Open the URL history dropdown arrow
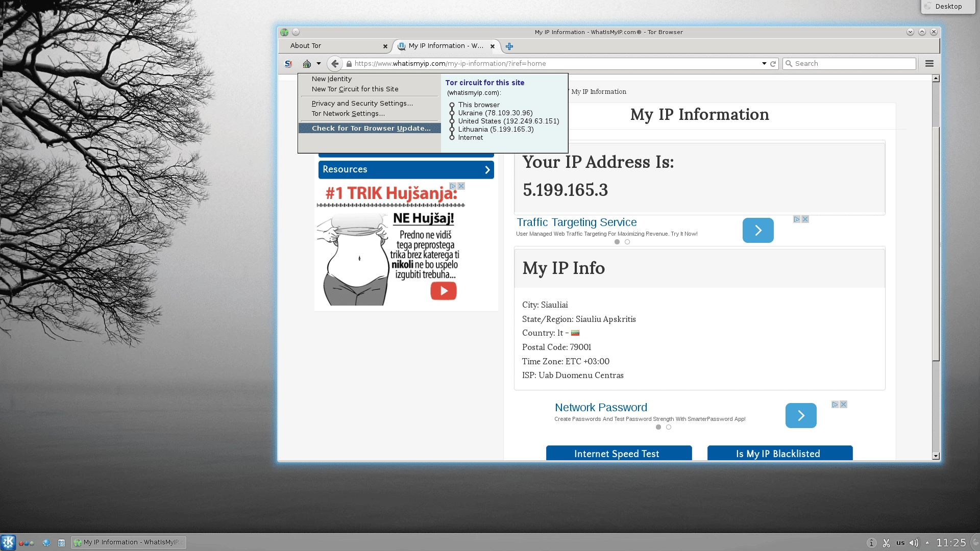This screenshot has width=980, height=551. tap(764, 64)
